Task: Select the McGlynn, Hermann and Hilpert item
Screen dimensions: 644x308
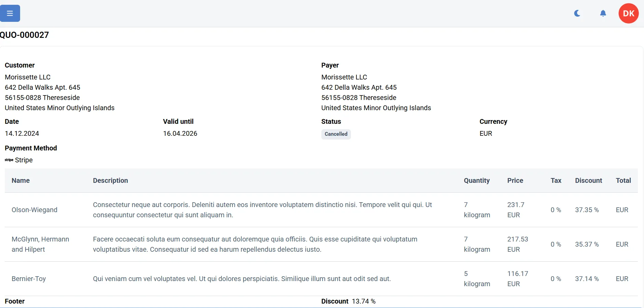Action: click(x=40, y=244)
